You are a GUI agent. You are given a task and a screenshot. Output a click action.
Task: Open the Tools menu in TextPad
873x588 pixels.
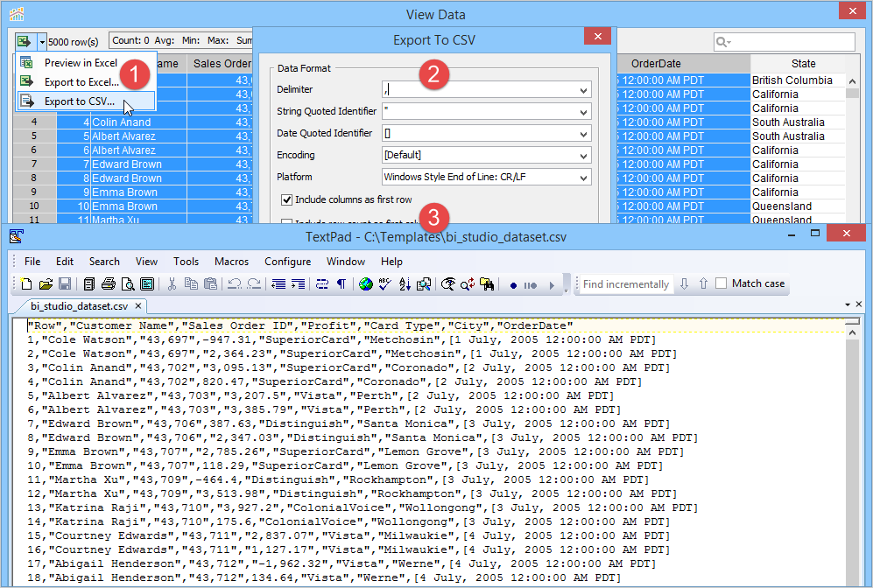(x=186, y=262)
